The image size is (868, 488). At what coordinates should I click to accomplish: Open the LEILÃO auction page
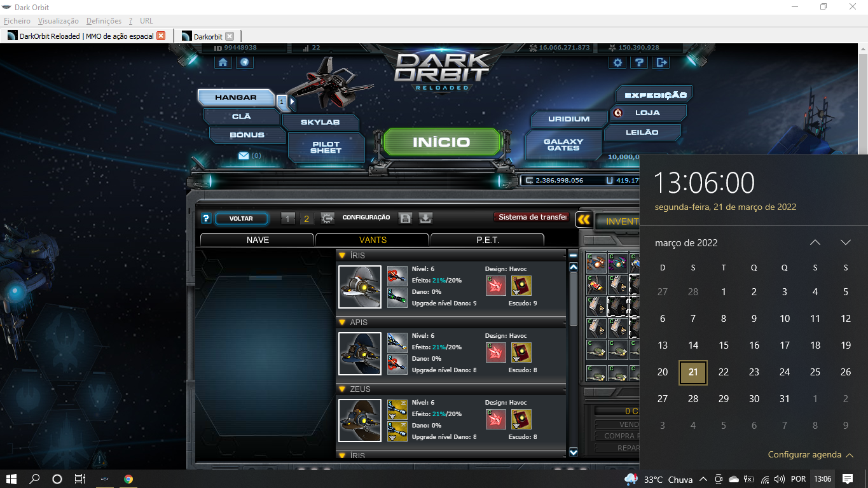[642, 132]
